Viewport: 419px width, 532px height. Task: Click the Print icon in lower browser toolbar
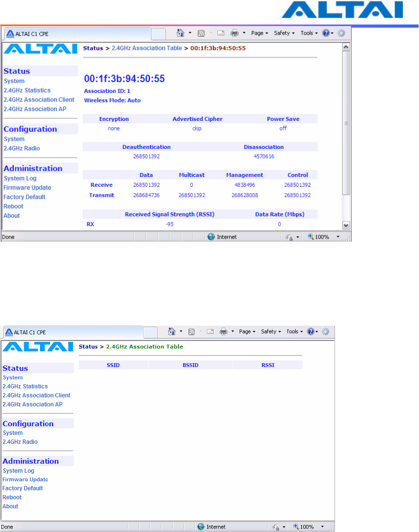[x=223, y=331]
